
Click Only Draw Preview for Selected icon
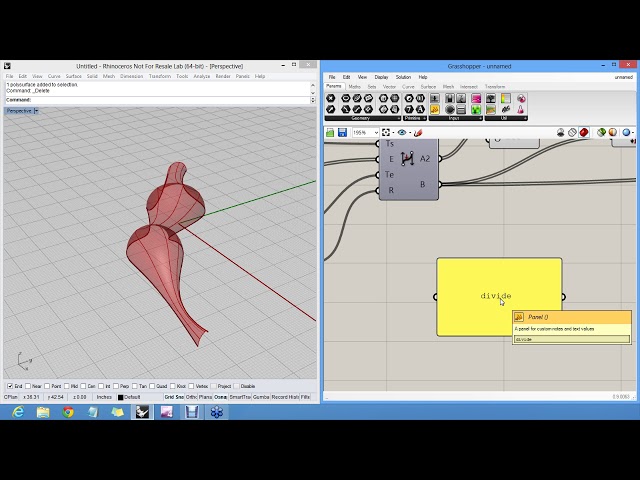[x=601, y=132]
